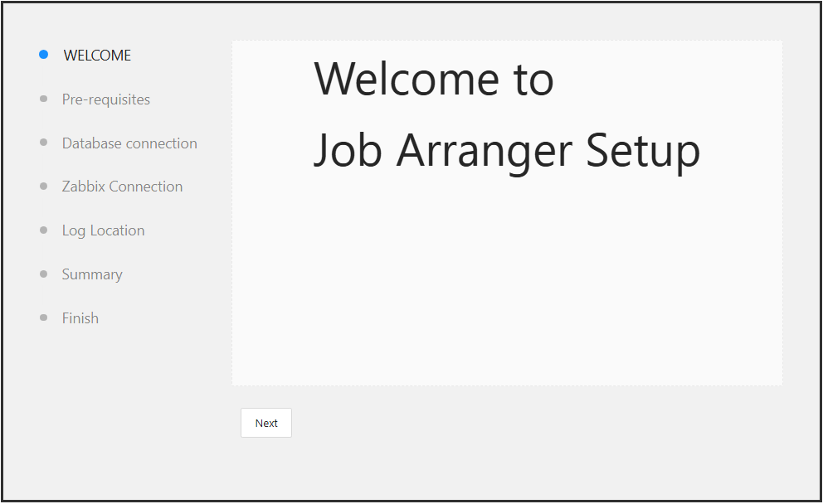
Task: Click the word 'Setup' in heading
Action: pyautogui.click(x=643, y=151)
